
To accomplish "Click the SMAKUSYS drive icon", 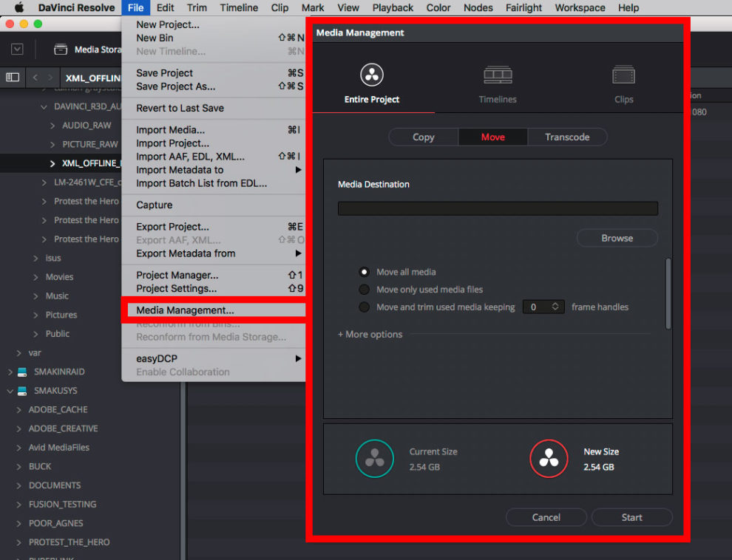I will pyautogui.click(x=22, y=391).
